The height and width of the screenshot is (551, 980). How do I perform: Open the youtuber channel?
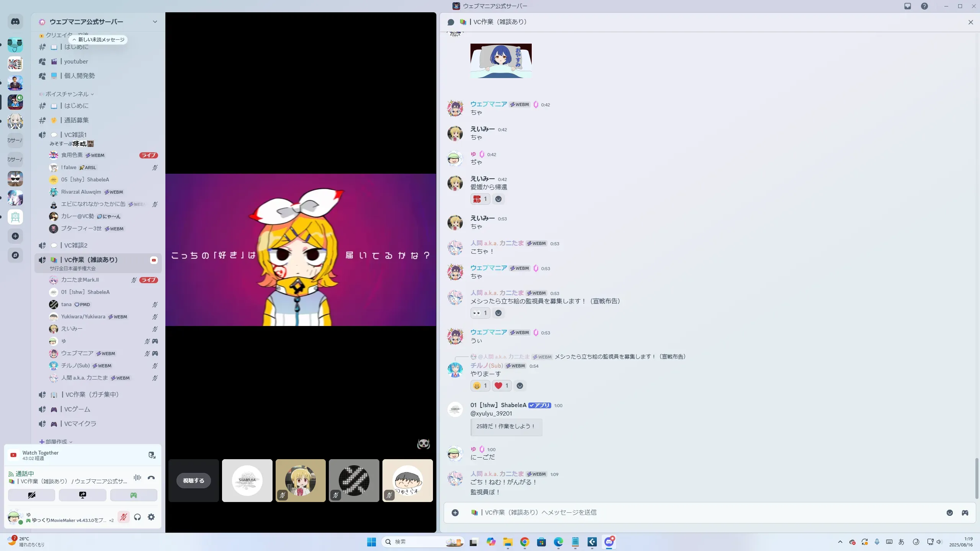(76, 62)
